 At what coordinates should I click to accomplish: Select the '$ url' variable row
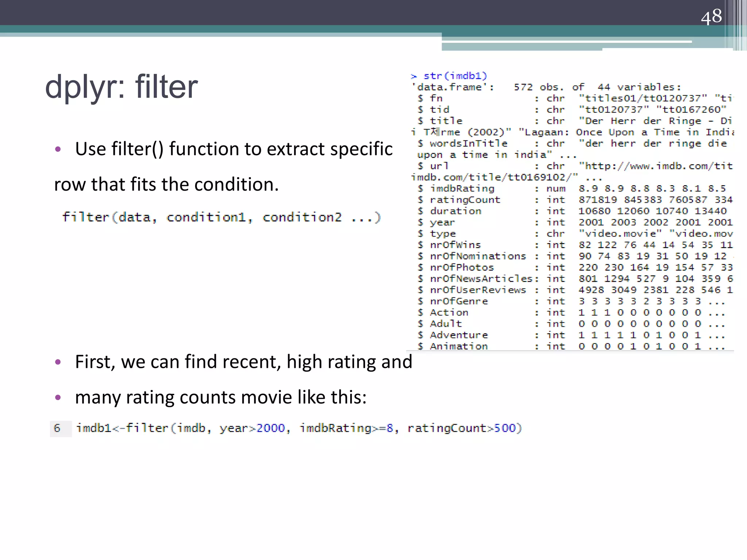click(575, 166)
